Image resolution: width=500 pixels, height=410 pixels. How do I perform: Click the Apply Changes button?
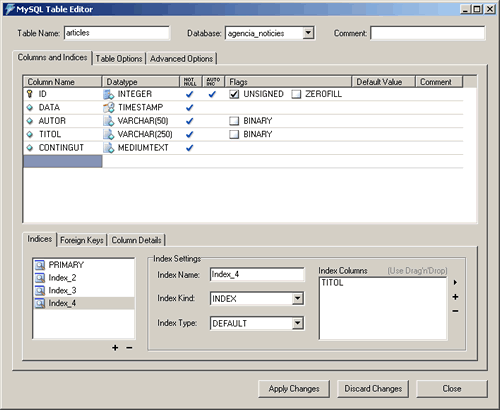pos(294,389)
